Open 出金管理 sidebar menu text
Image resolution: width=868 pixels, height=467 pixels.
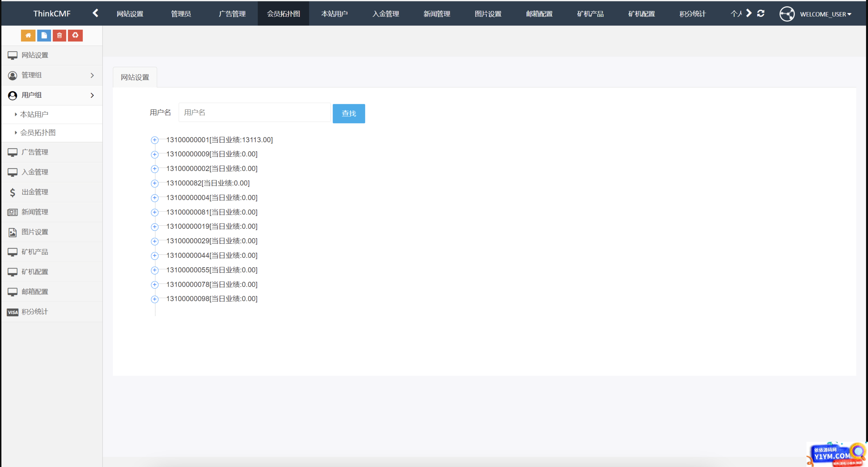coord(35,192)
